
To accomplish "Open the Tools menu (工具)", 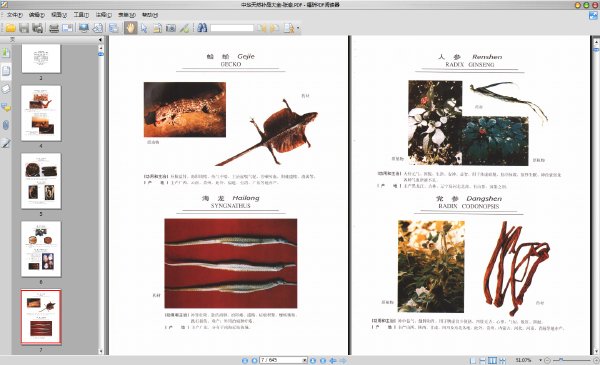I will pyautogui.click(x=81, y=15).
